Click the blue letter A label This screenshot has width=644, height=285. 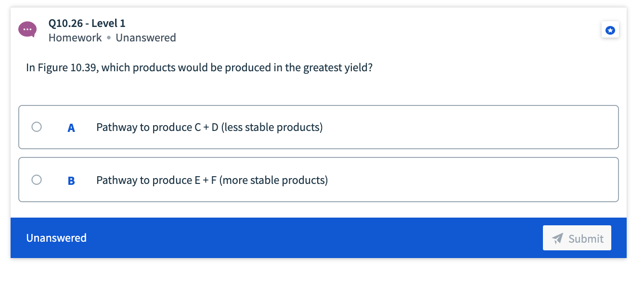point(71,128)
